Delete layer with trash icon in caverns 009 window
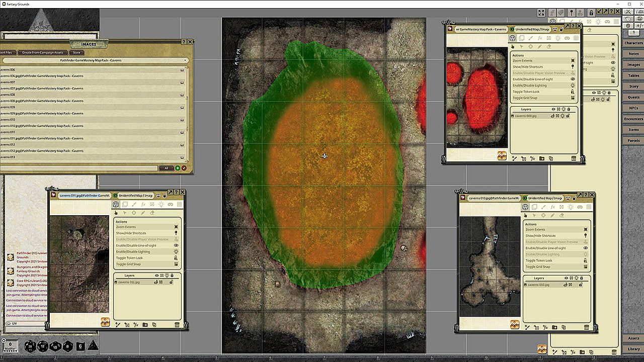The width and height of the screenshot is (644, 362). point(574,158)
